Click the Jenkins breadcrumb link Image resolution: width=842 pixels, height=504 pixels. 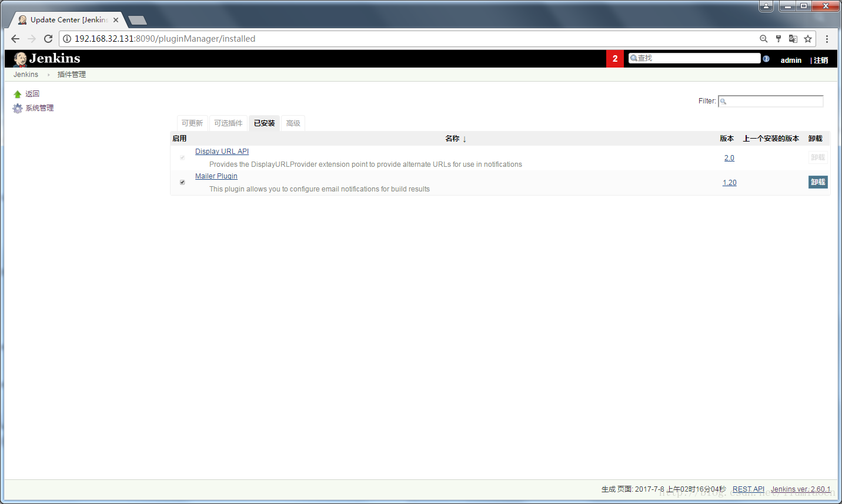pos(26,75)
